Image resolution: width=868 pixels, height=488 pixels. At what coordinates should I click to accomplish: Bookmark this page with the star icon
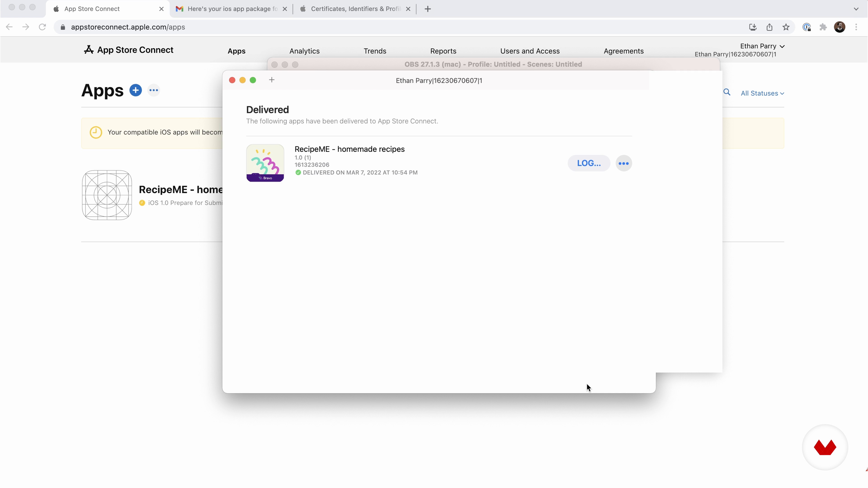pos(786,27)
